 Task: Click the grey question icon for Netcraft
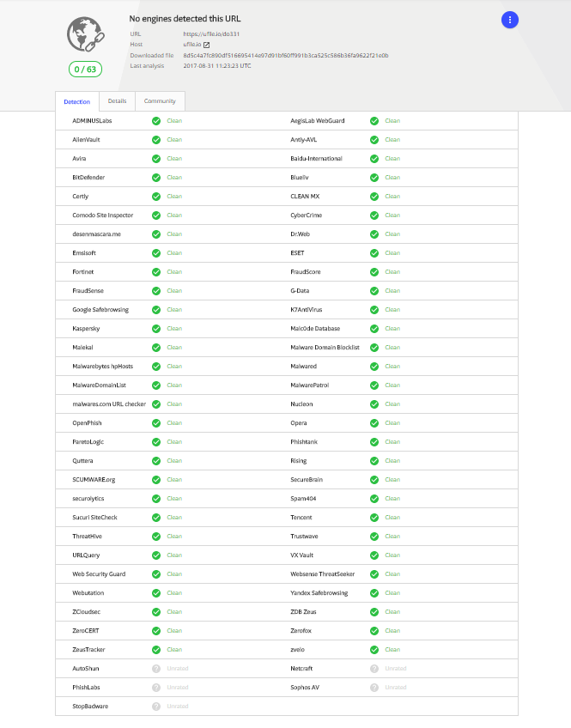pyautogui.click(x=374, y=669)
